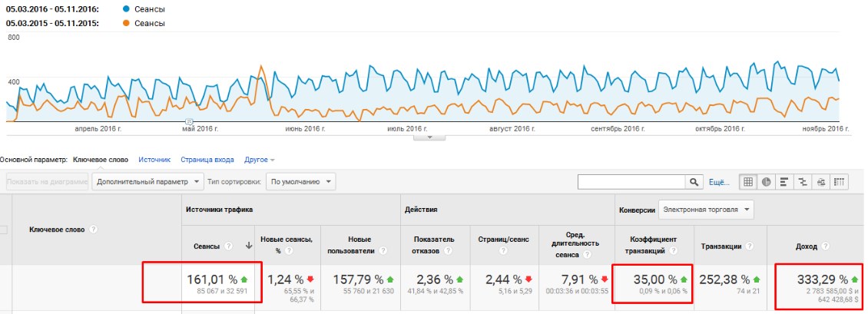The height and width of the screenshot is (314, 868).
Task: Open help icon next to Сеансы
Action: click(229, 246)
